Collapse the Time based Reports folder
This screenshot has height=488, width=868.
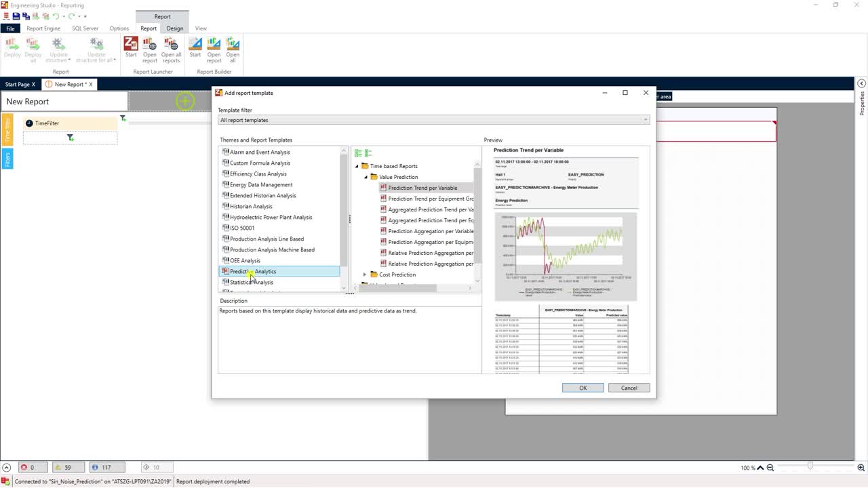(x=357, y=166)
